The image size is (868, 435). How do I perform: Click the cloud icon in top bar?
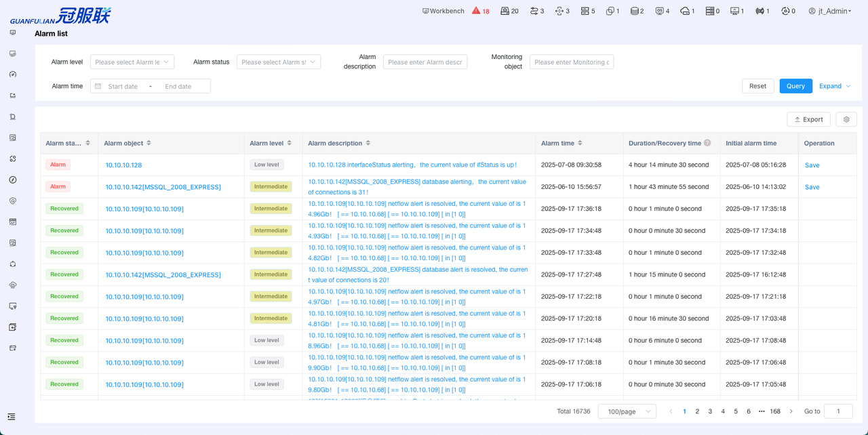[x=685, y=11]
